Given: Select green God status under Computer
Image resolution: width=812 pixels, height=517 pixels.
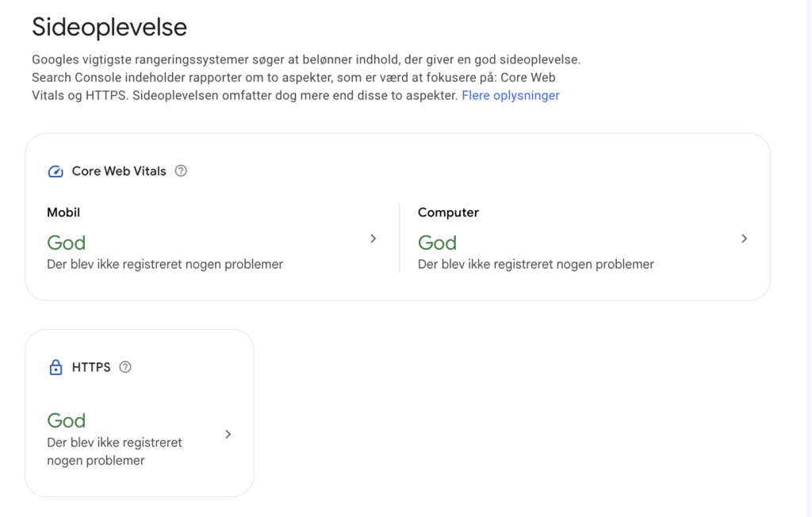Looking at the screenshot, I should [x=437, y=243].
